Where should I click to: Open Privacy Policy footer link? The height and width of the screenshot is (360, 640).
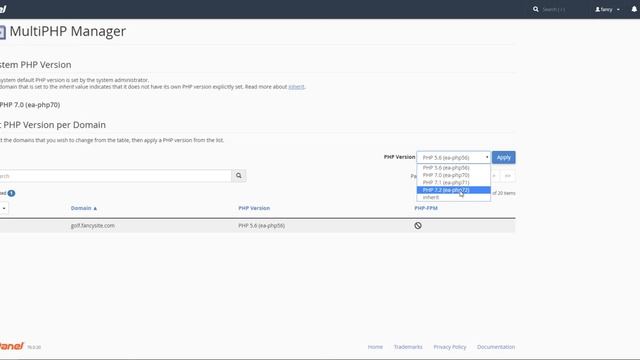click(x=449, y=347)
